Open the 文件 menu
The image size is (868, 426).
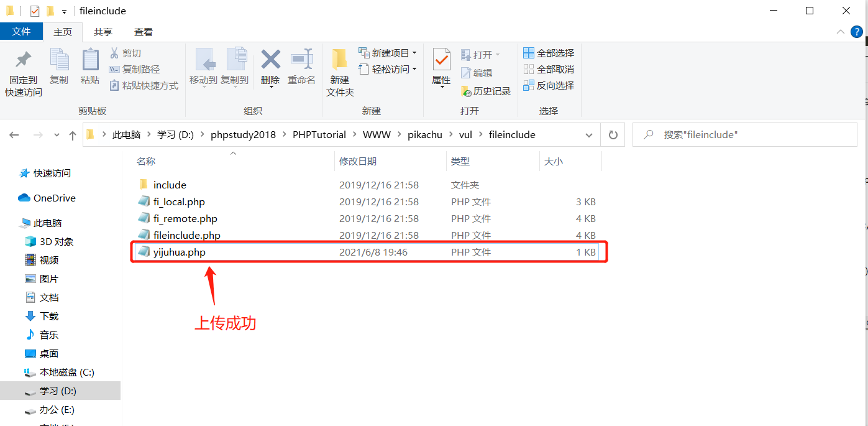click(x=21, y=32)
